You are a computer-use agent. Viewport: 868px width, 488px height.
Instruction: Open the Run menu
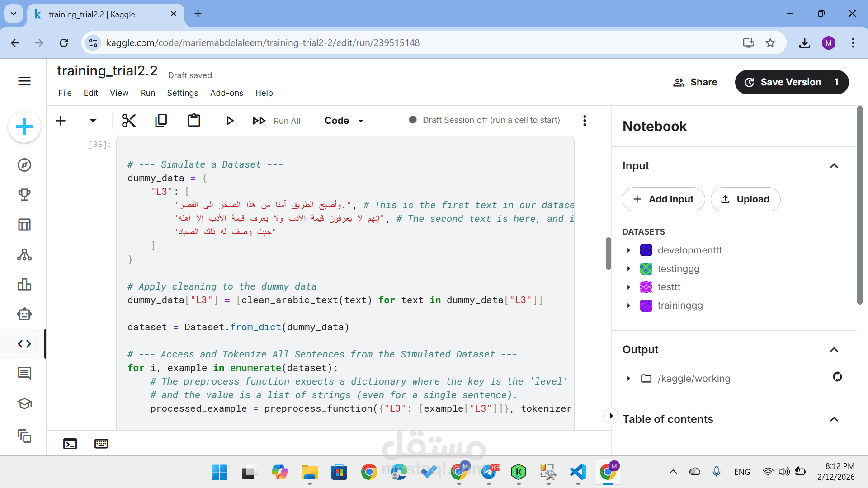tap(147, 93)
